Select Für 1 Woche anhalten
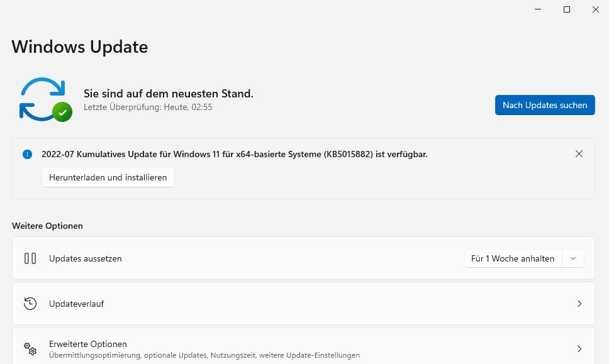The height and width of the screenshot is (364, 609). click(x=513, y=258)
